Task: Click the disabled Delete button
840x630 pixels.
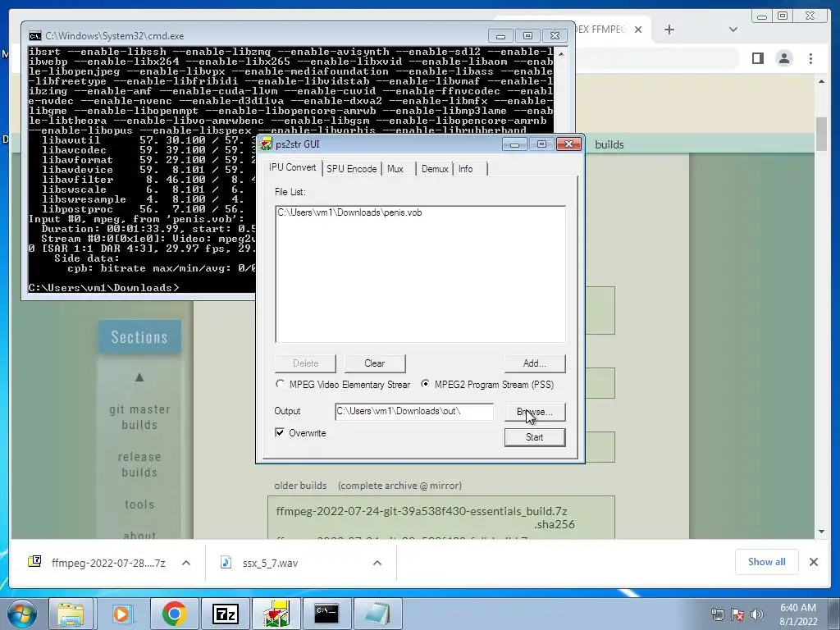Action: (305, 363)
